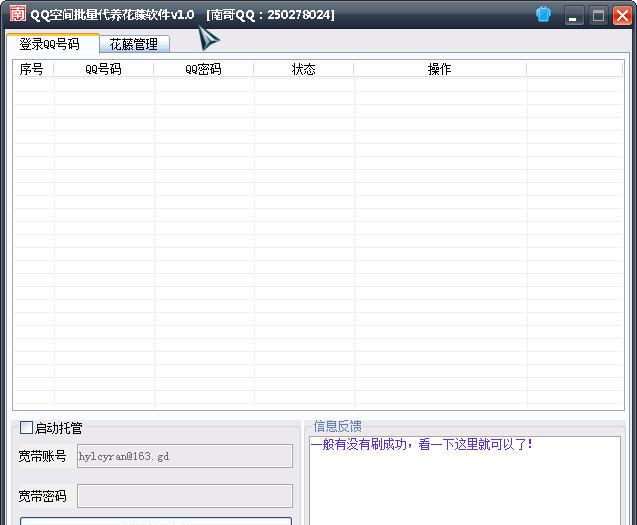Click into the 宽带密码 password field
This screenshot has height=525, width=637.
[184, 496]
